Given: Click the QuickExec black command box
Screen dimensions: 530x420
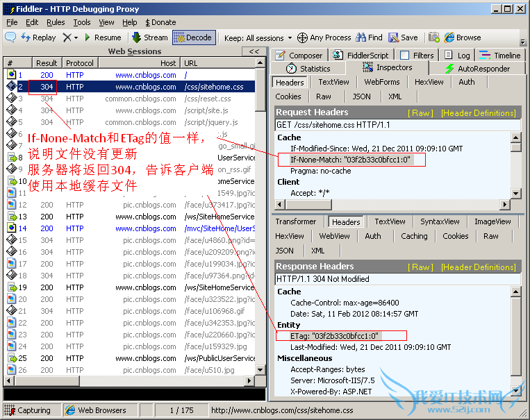Looking at the screenshot, I should [x=134, y=394].
